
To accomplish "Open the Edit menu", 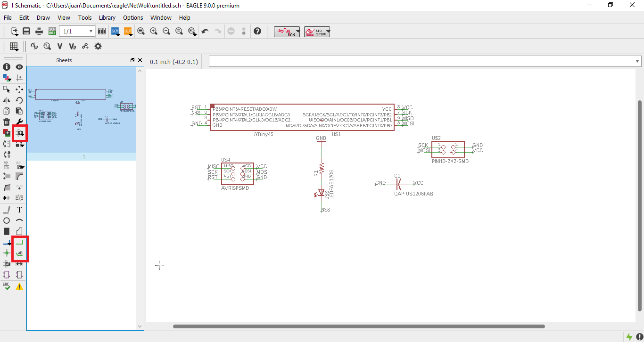I will [24, 17].
